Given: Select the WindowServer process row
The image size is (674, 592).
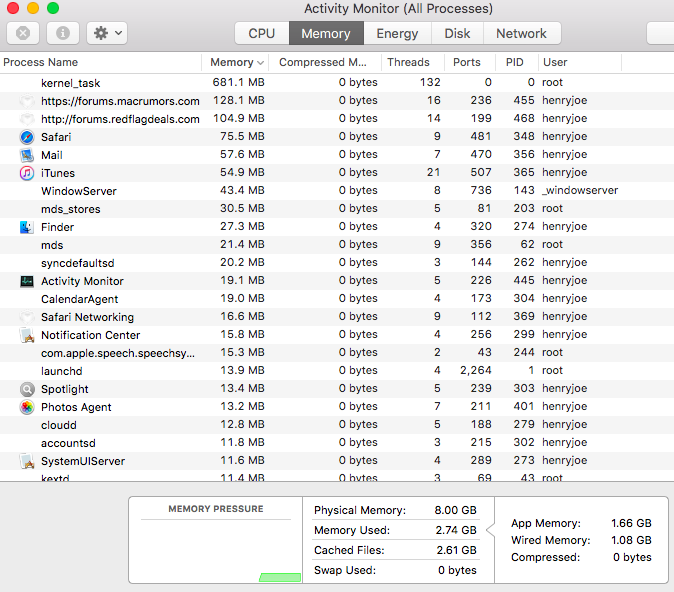Looking at the screenshot, I should click(x=337, y=191).
